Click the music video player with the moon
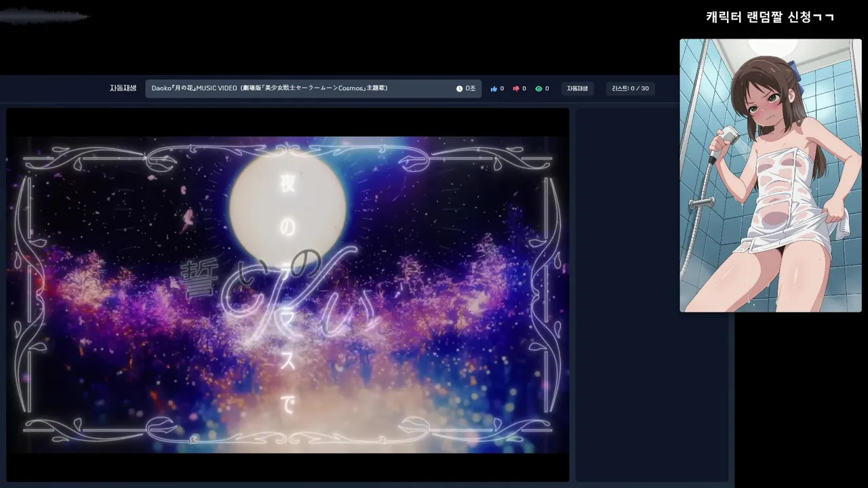The height and width of the screenshot is (488, 868). 288,295
